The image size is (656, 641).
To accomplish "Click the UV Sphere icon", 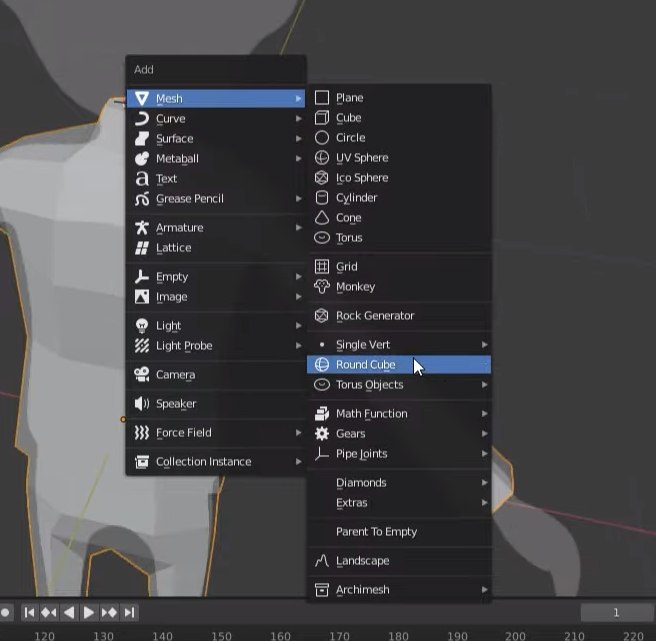I will [x=322, y=158].
